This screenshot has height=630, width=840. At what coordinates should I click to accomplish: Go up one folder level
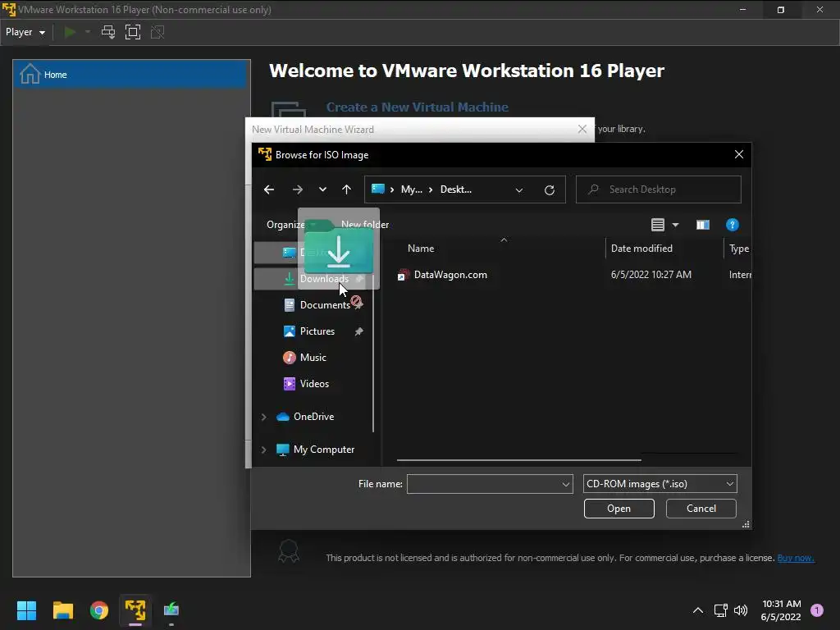(347, 189)
